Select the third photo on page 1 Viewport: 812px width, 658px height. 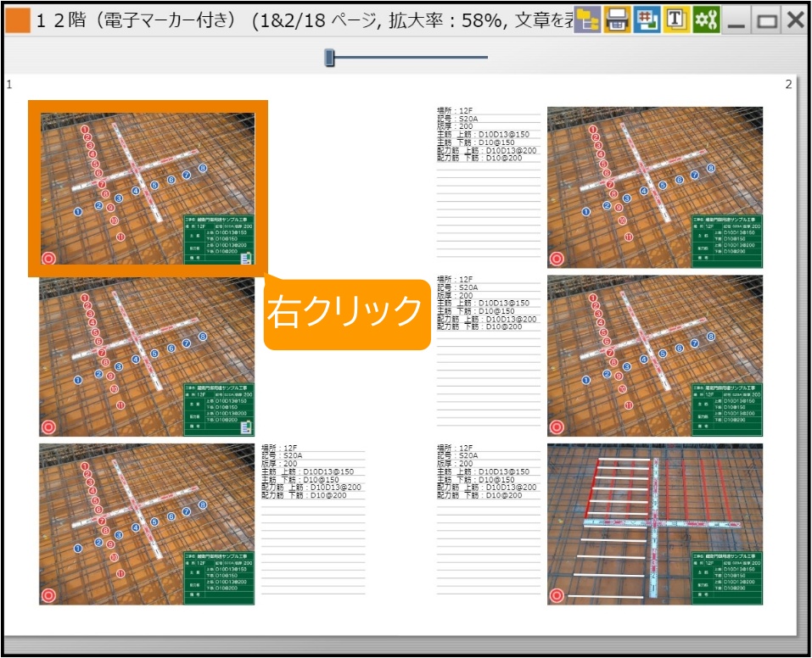(147, 524)
